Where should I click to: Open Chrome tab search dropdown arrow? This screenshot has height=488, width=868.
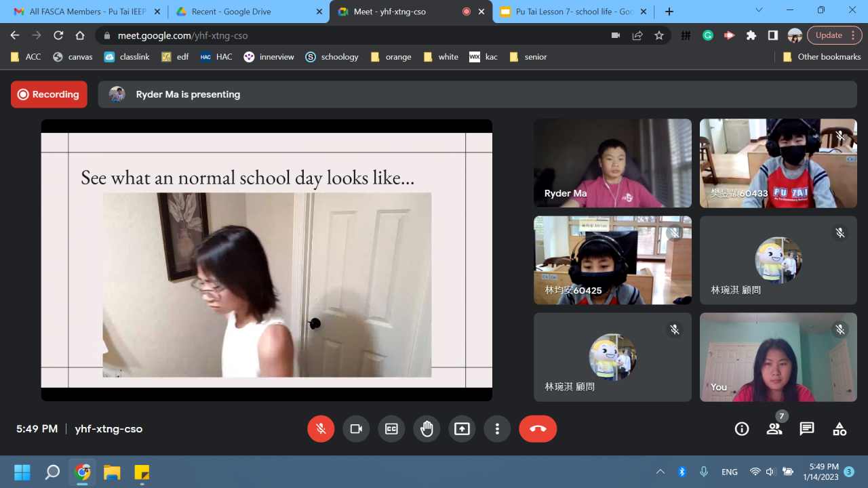coord(759,10)
